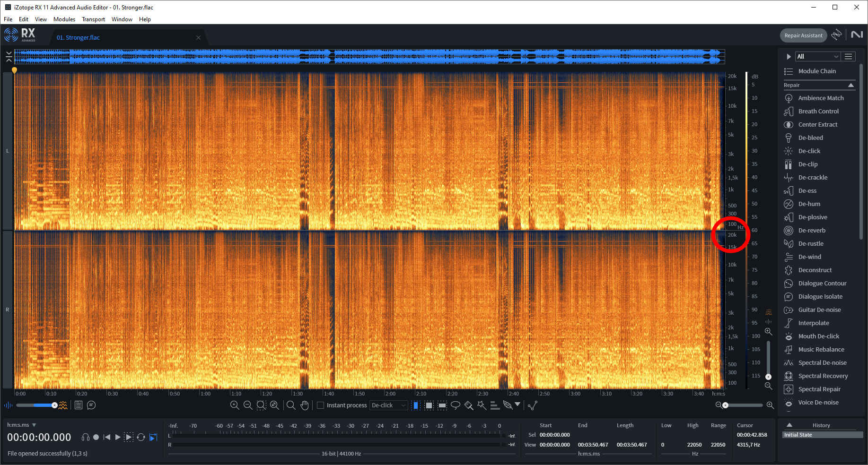Select the Time selection tool

[416, 405]
